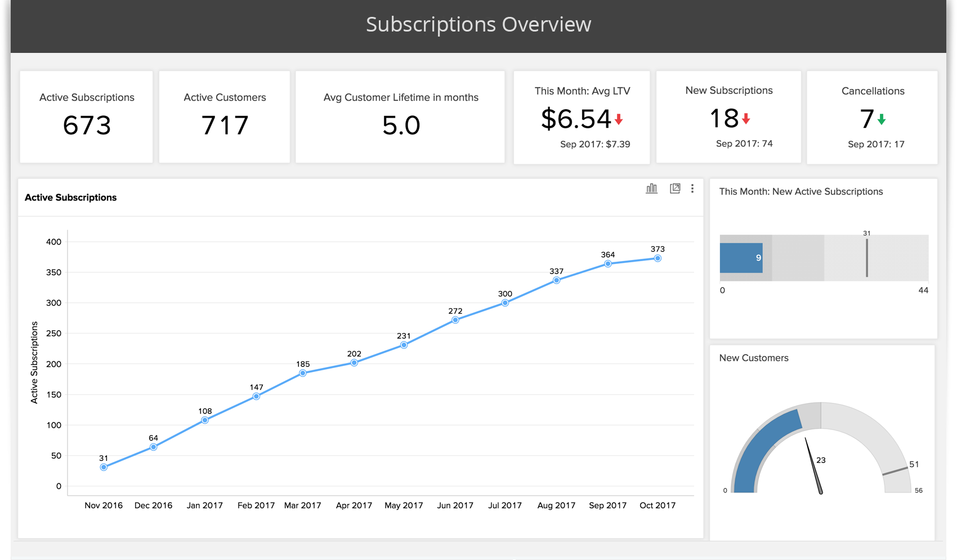Click the bar chart type icon
957x560 pixels.
click(651, 189)
